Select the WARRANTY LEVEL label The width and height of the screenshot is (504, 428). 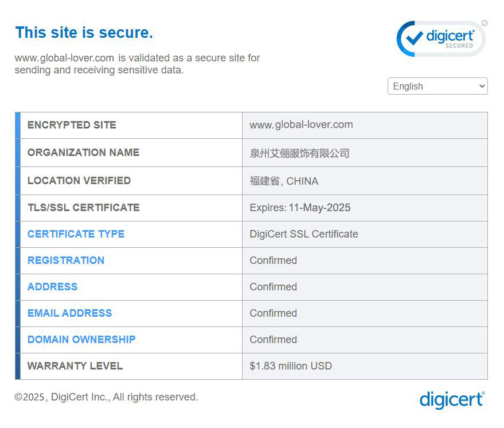(75, 365)
